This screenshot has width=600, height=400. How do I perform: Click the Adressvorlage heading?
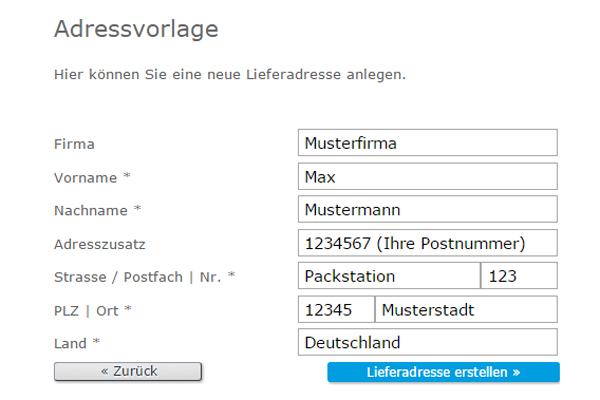point(136,29)
